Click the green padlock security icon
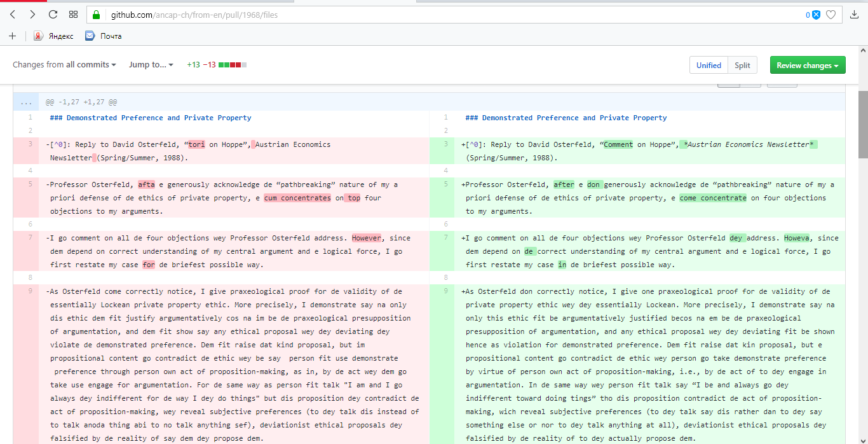This screenshot has height=444, width=868. pos(96,15)
